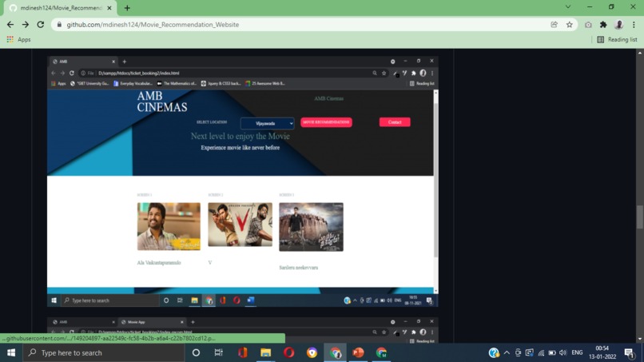Open the Apps grid in bookmarks bar
The width and height of the screenshot is (644, 362).
(x=18, y=39)
